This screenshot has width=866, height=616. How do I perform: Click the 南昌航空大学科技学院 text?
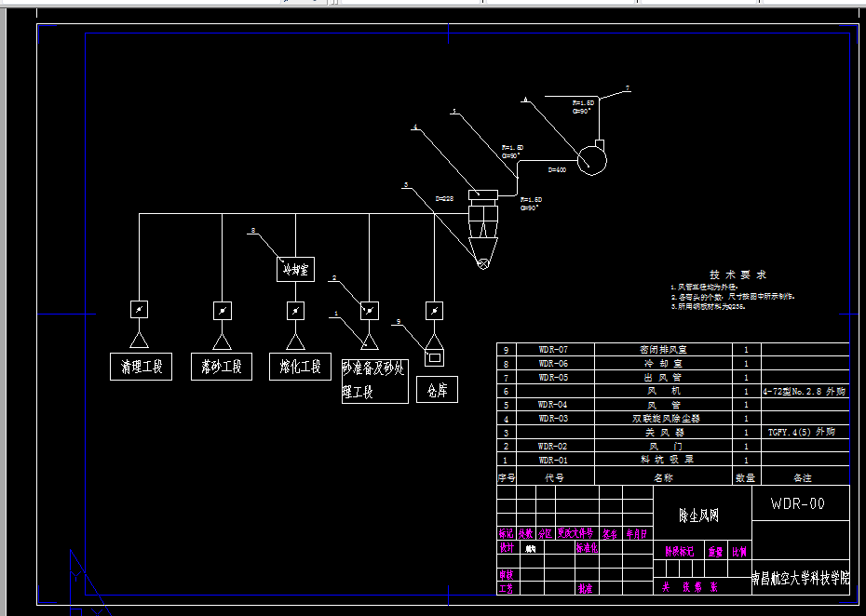pos(800,578)
